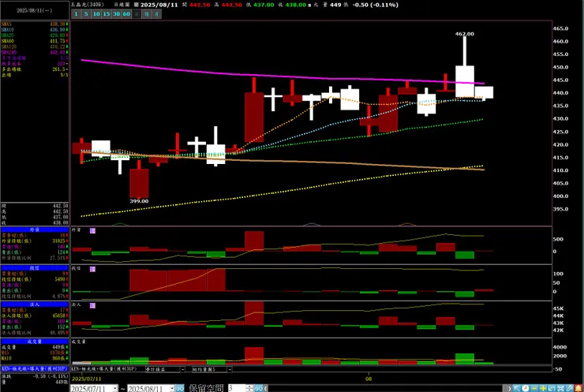
Task: Select the 15-minute chart period
Action: point(107,13)
